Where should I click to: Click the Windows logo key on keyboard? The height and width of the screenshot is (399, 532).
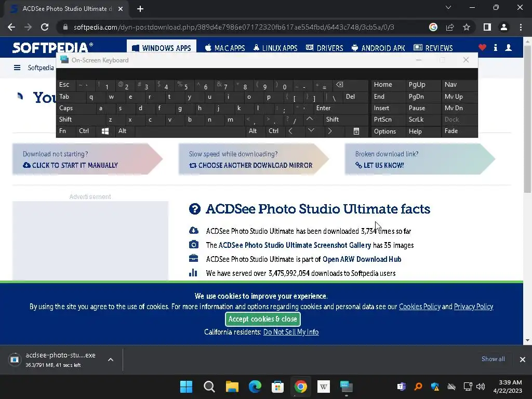click(105, 131)
